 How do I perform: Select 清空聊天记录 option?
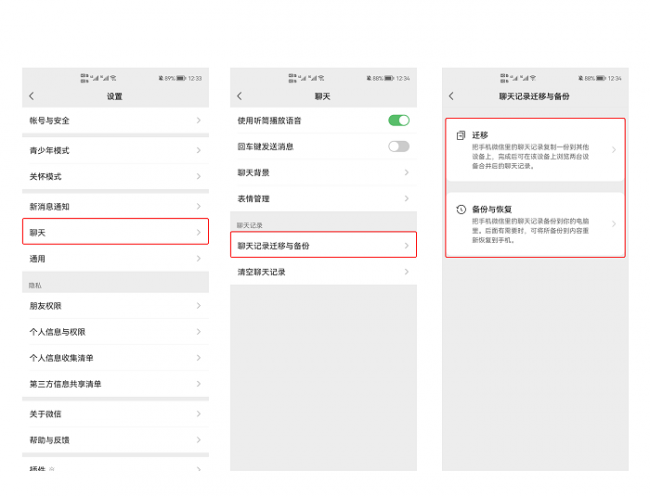tap(323, 272)
